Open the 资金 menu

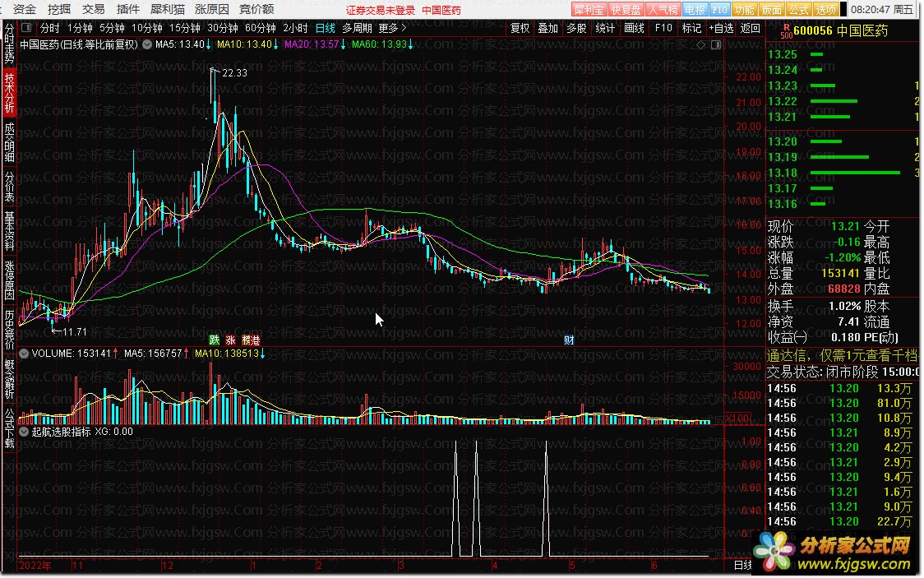pos(24,9)
